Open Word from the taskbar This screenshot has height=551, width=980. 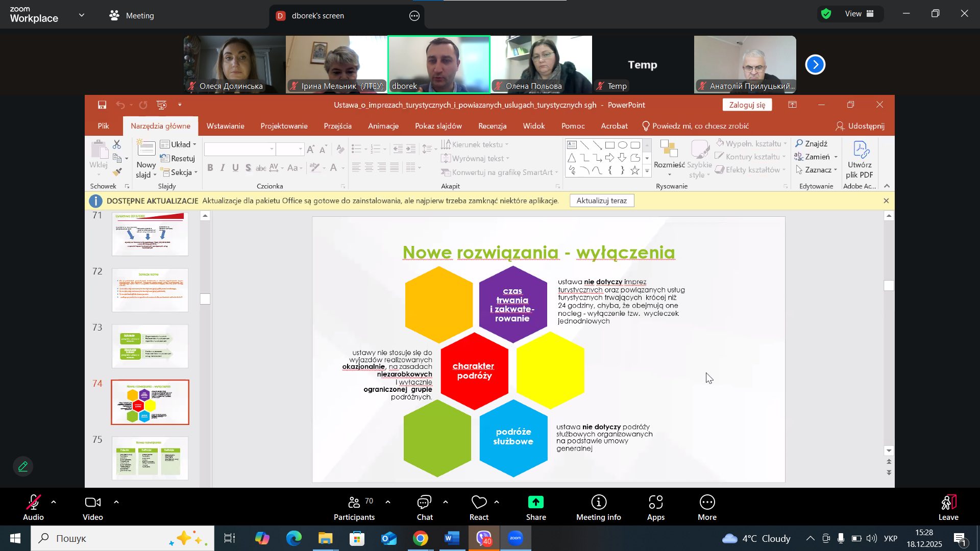point(452,538)
